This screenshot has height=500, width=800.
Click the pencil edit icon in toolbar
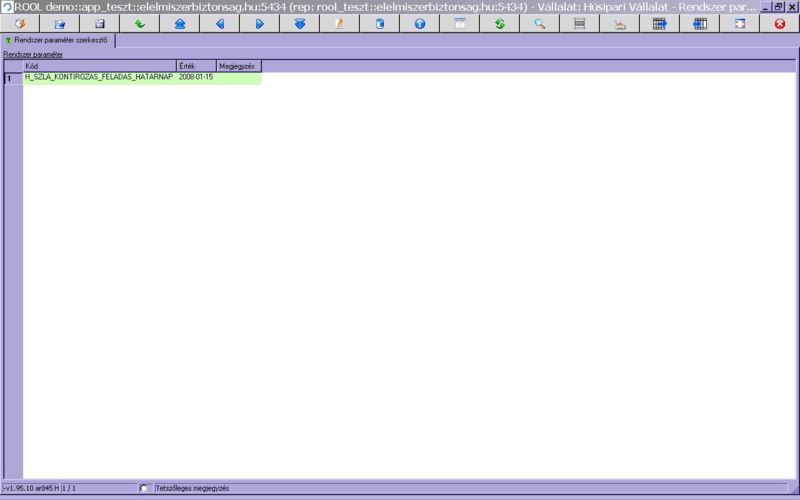click(339, 23)
